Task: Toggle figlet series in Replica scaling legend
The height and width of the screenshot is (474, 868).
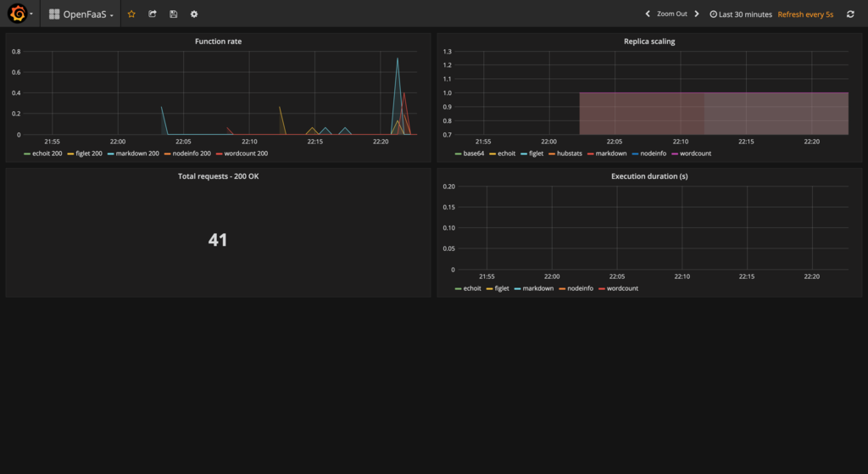Action: pyautogui.click(x=532, y=153)
